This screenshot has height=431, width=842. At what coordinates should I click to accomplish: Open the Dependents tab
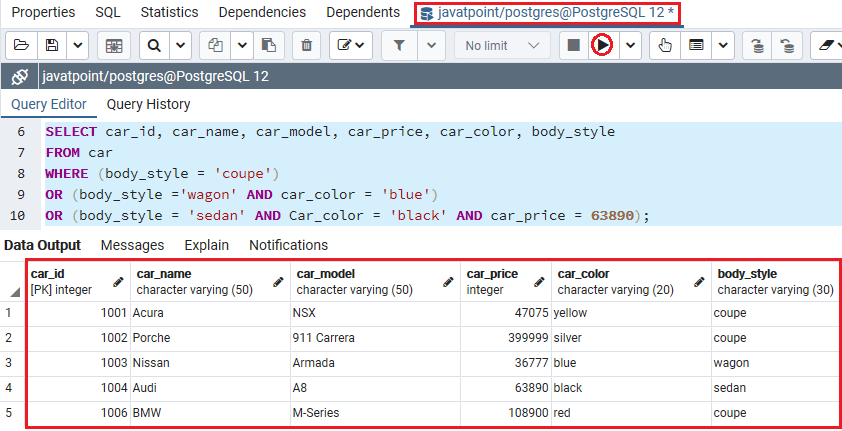click(363, 12)
